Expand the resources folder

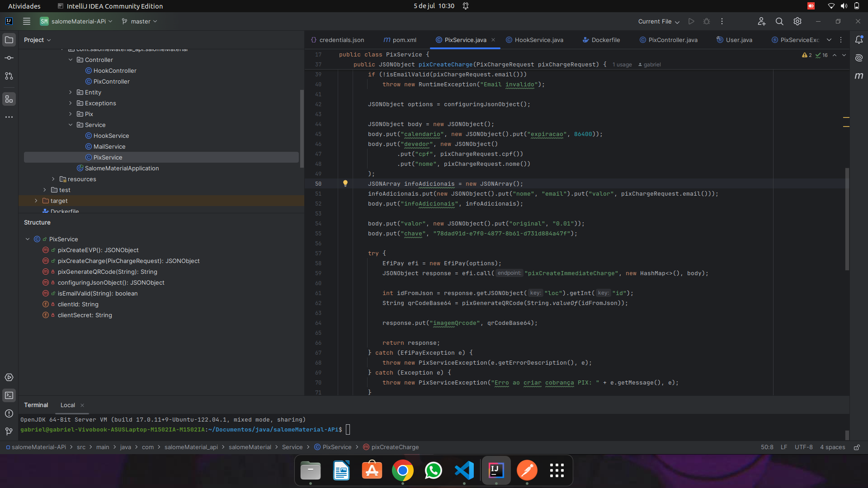(53, 179)
